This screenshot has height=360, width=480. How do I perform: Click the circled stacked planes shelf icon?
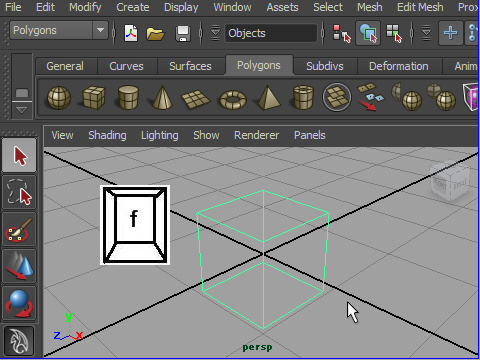point(337,97)
